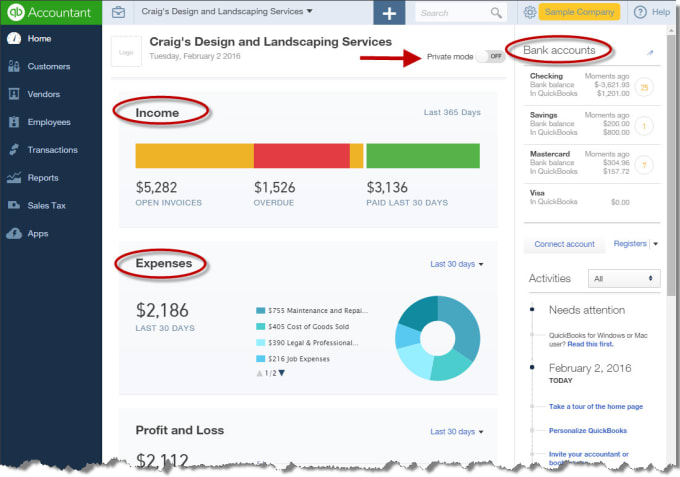Click the Customers sidebar icon
Image resolution: width=680 pixels, height=477 pixels.
click(14, 66)
